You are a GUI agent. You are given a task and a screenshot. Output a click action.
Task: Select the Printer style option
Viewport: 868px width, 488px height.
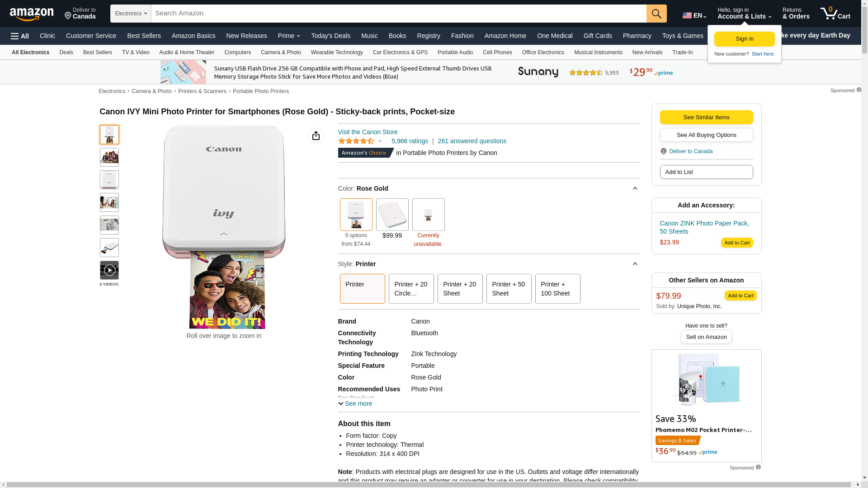point(362,288)
